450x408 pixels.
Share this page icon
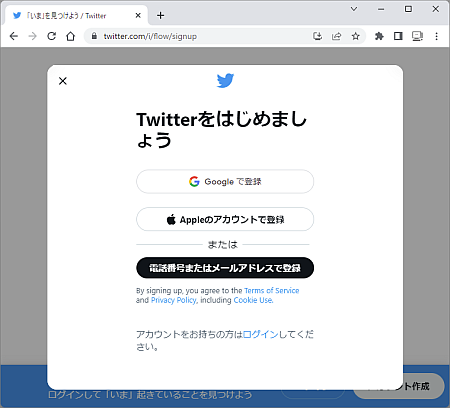pos(336,36)
